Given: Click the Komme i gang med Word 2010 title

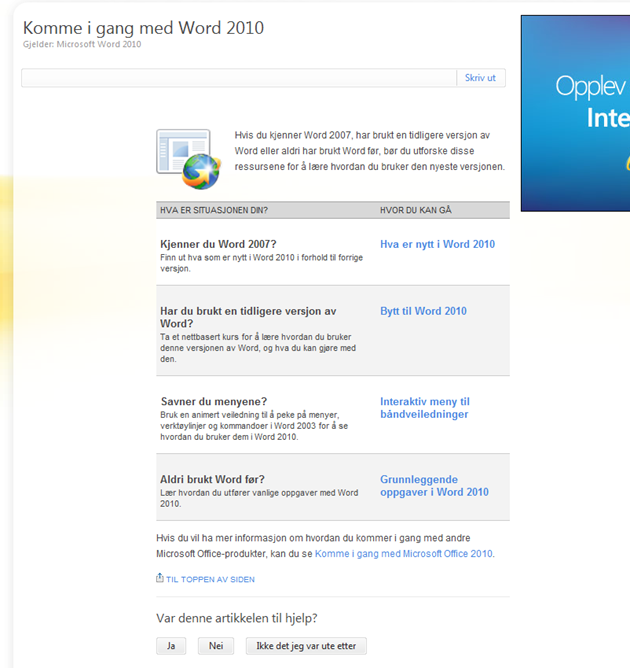Looking at the screenshot, I should 143,28.
